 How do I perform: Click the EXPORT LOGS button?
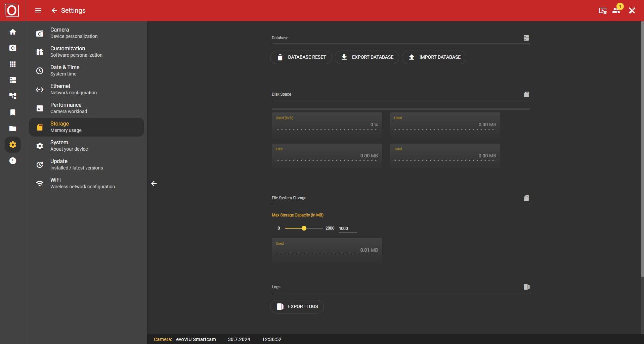297,307
